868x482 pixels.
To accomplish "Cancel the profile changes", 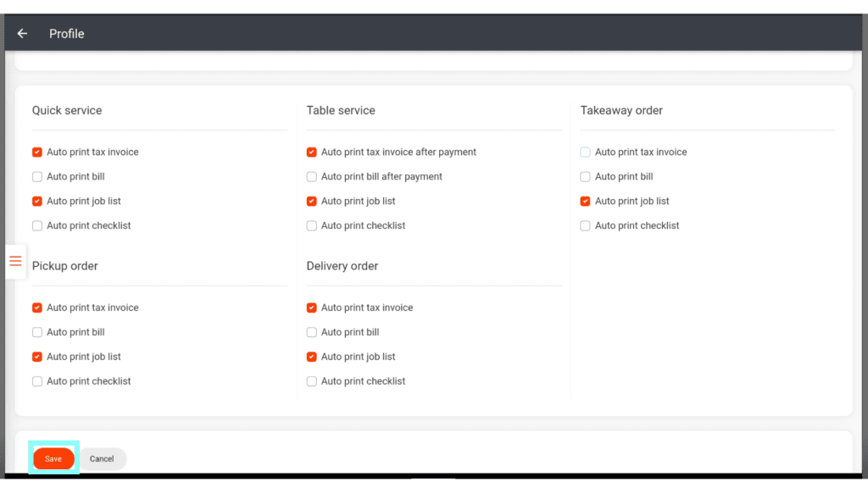I will [x=102, y=458].
